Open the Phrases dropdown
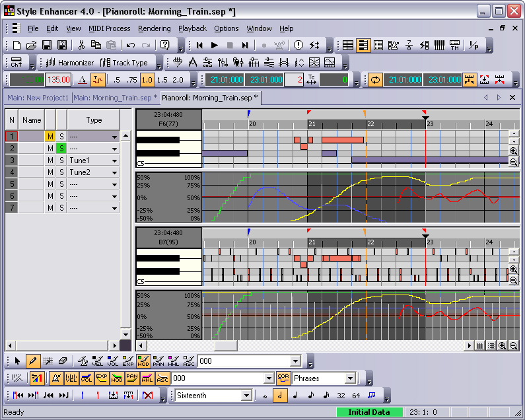The width and height of the screenshot is (525, 420). pyautogui.click(x=349, y=378)
